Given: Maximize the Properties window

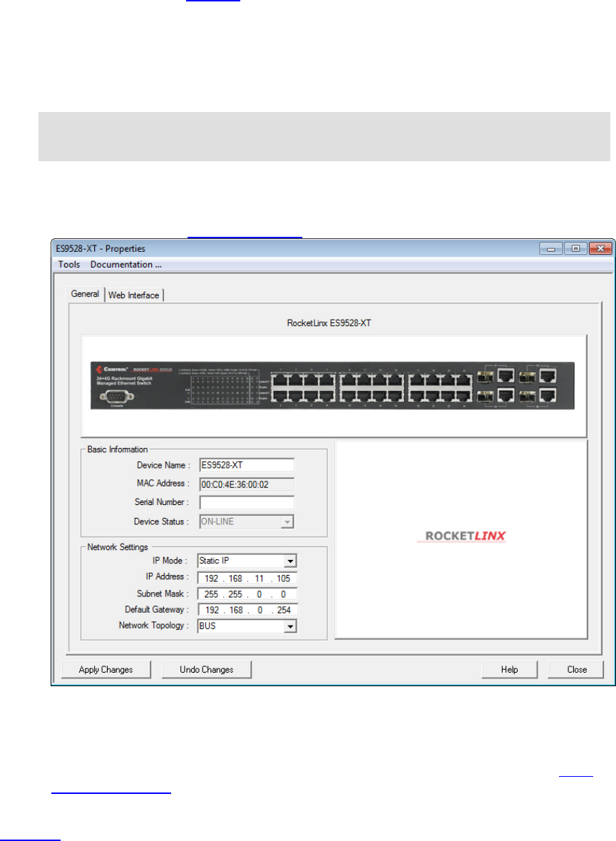Looking at the screenshot, I should coord(576,248).
